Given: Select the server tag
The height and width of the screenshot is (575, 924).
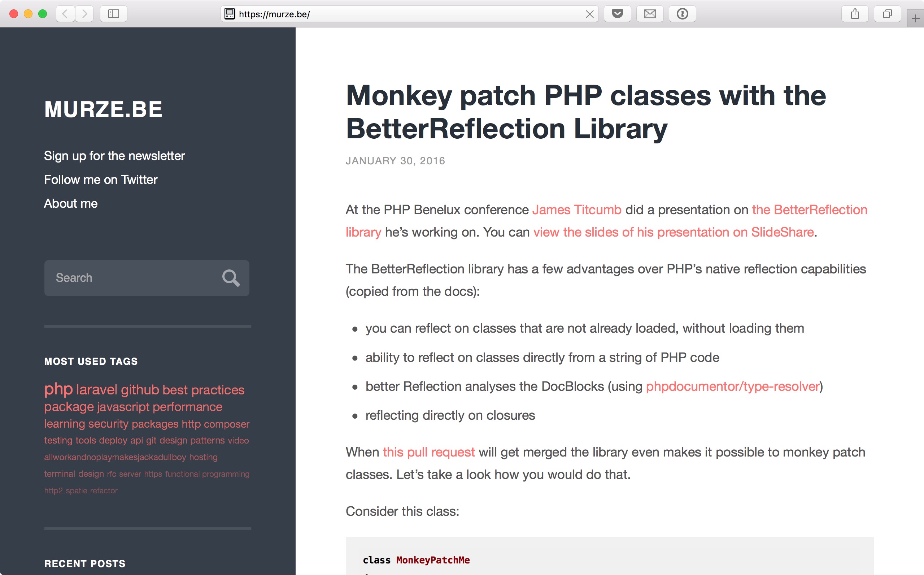Looking at the screenshot, I should click(130, 474).
